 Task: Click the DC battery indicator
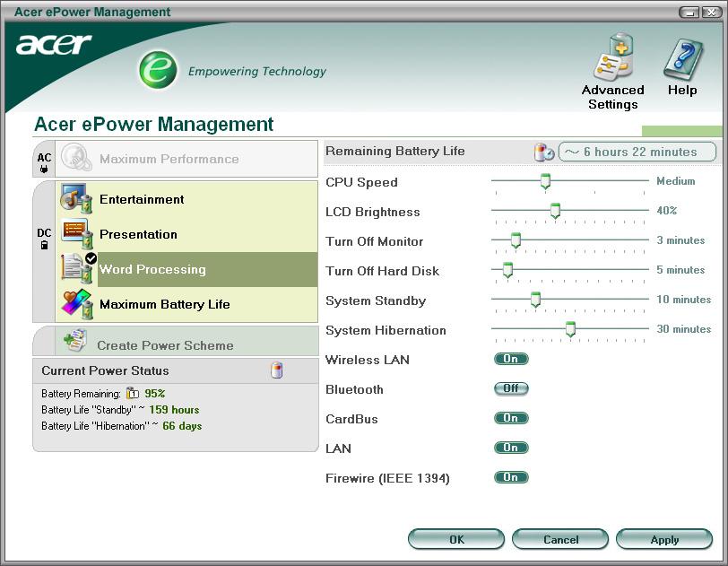click(x=44, y=239)
